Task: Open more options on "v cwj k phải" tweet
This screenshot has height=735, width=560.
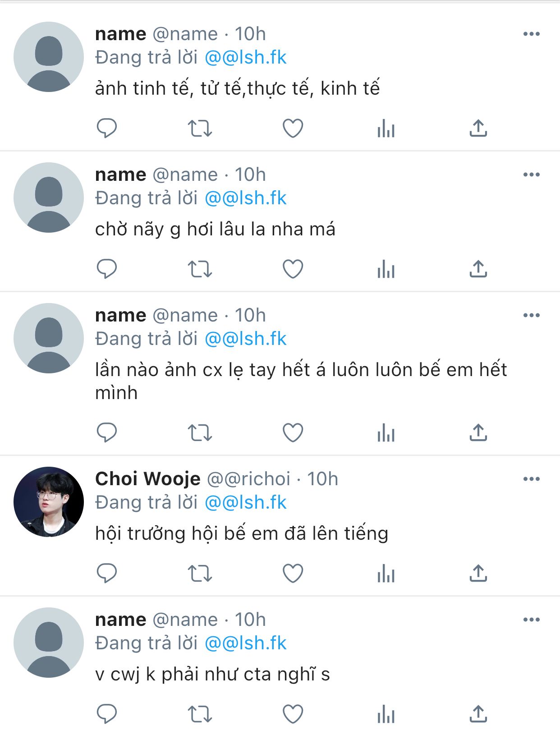Action: click(532, 620)
